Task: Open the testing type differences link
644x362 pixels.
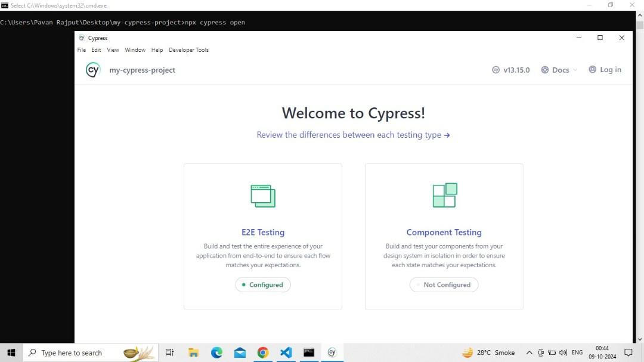Action: (353, 135)
